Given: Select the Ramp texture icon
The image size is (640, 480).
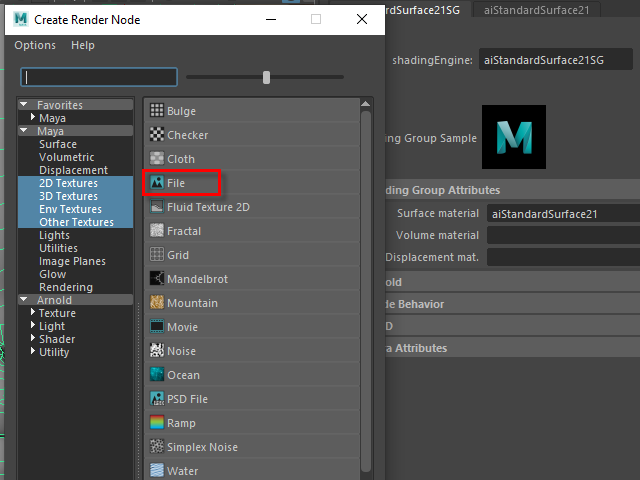Looking at the screenshot, I should 157,423.
